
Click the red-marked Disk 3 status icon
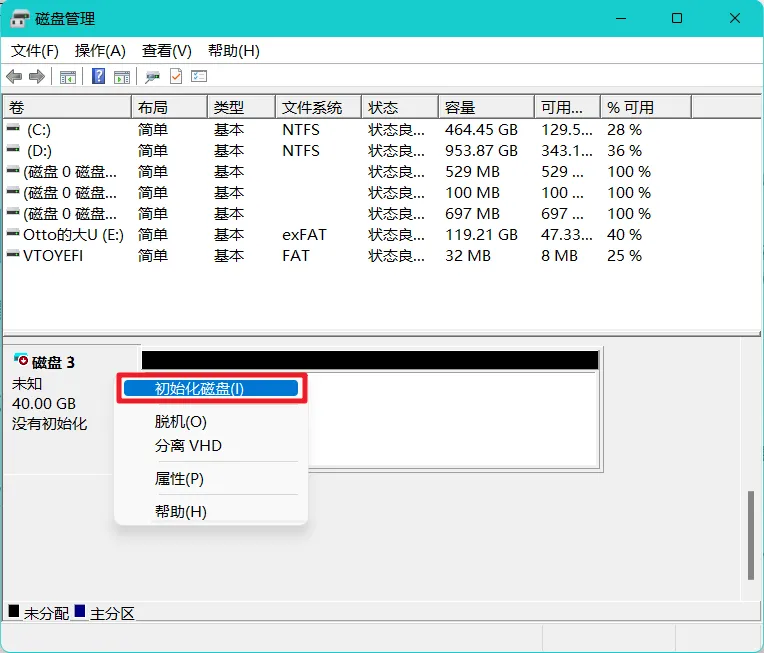[21, 360]
